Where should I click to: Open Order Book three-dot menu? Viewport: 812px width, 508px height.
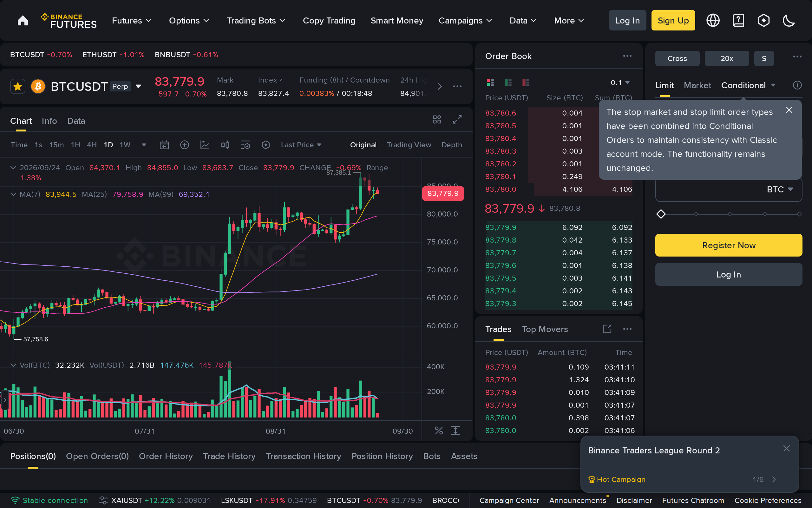[x=627, y=56]
